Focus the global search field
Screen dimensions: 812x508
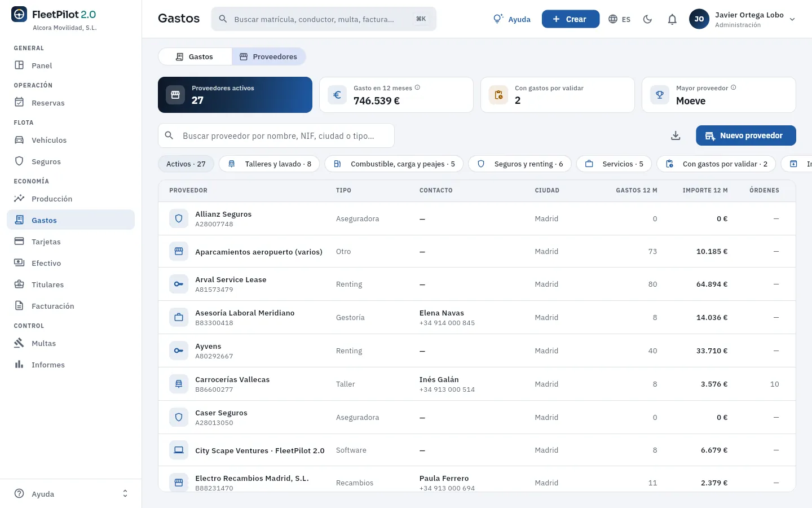pos(324,19)
